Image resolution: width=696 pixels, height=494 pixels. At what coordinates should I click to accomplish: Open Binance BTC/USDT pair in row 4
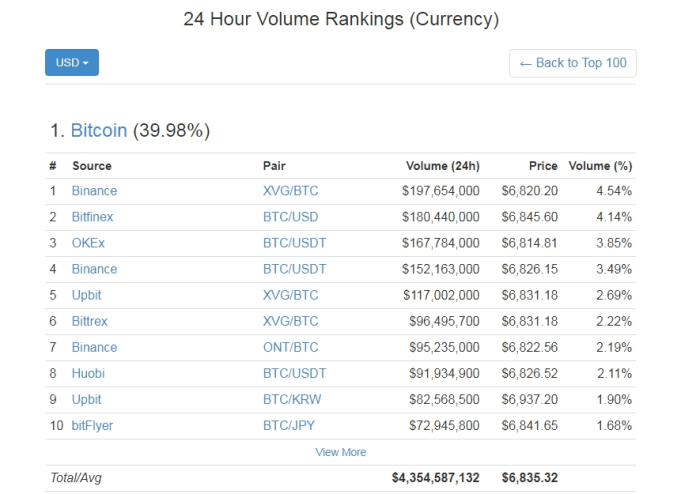[295, 269]
